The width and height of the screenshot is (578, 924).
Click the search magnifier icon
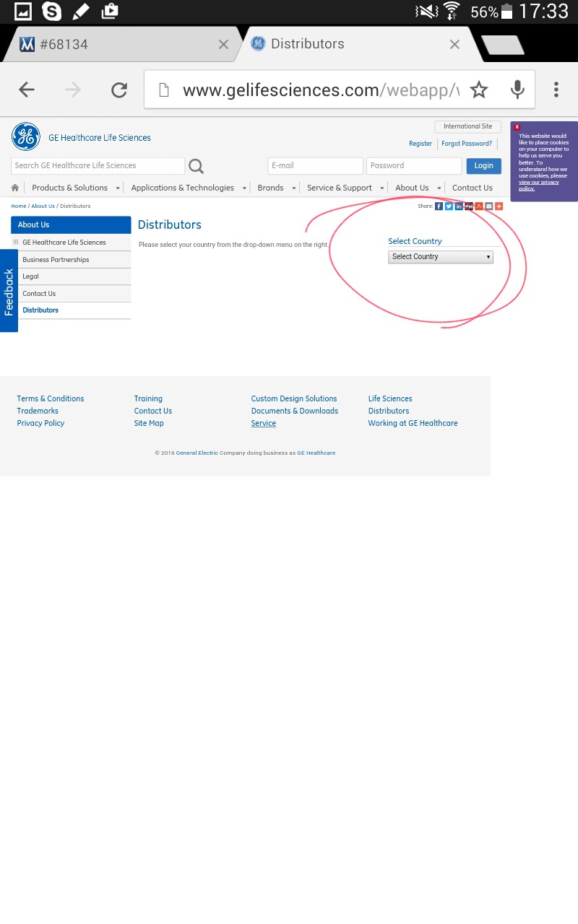coord(196,166)
